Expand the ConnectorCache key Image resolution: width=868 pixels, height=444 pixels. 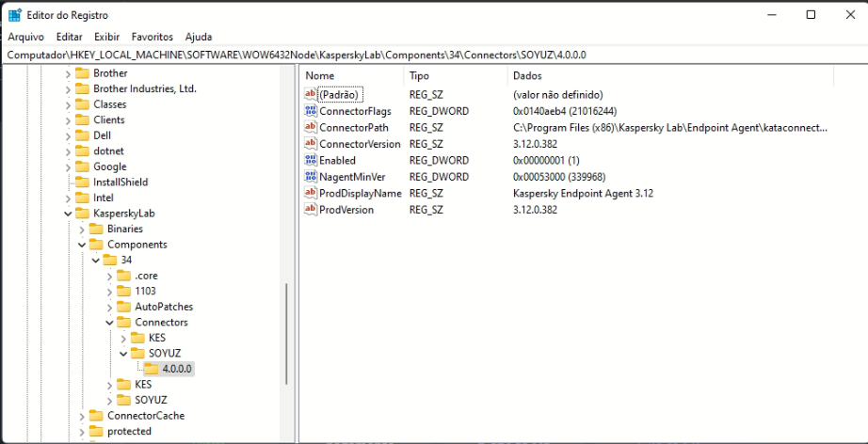point(82,416)
